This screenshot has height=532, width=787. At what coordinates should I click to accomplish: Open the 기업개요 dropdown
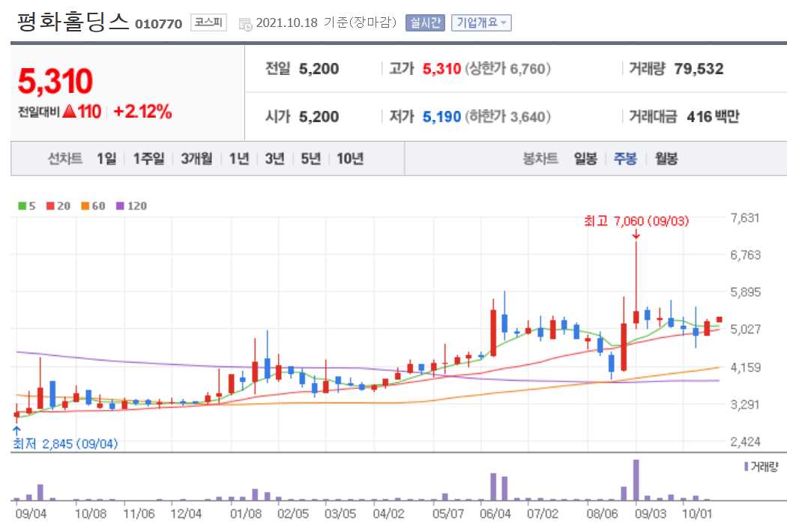481,22
